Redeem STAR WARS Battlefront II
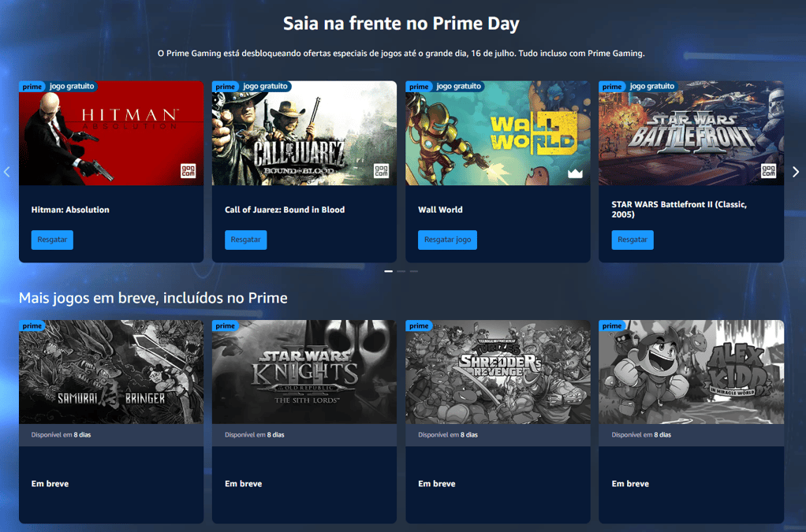 tap(632, 240)
